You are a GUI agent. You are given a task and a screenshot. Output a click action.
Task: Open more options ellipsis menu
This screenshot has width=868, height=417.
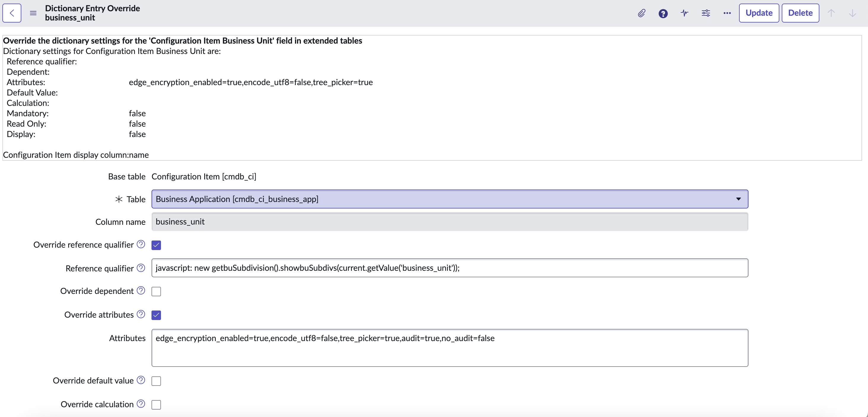point(727,13)
